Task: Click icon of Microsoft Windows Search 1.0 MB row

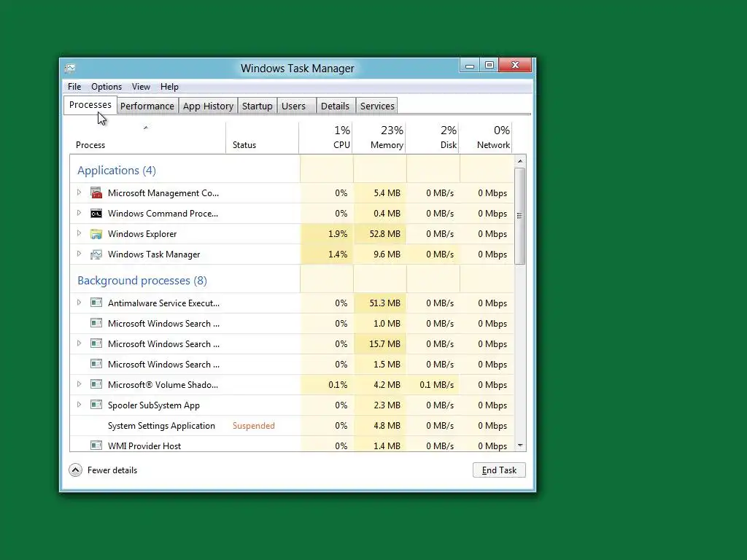Action: coord(96,323)
